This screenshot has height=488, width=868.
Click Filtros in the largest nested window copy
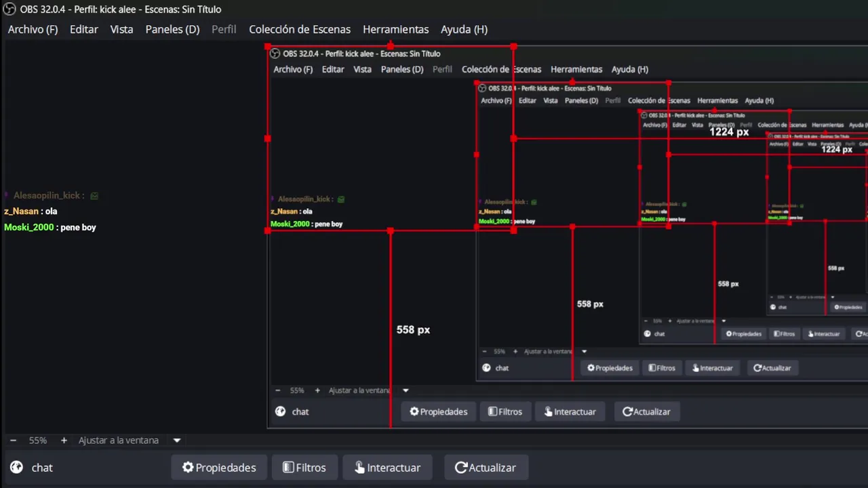505,411
